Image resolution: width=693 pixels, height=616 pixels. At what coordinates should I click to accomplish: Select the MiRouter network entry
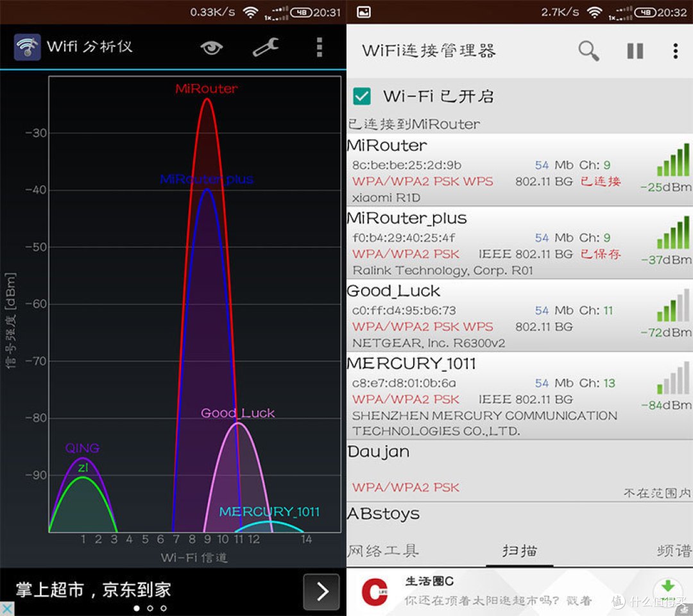pyautogui.click(x=520, y=169)
